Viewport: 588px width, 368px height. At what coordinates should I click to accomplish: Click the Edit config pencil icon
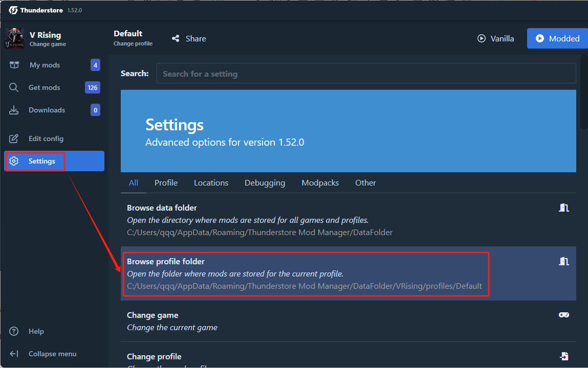[x=14, y=139]
